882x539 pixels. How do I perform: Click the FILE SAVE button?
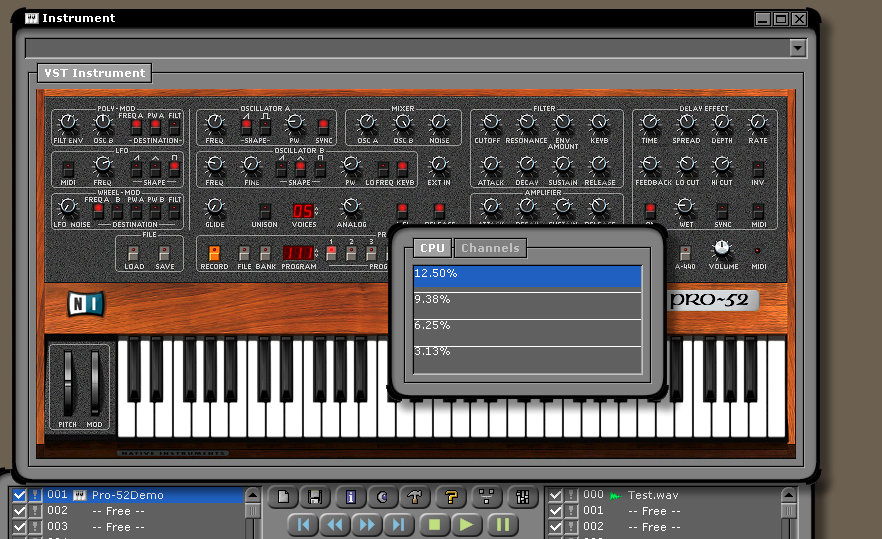(x=164, y=253)
